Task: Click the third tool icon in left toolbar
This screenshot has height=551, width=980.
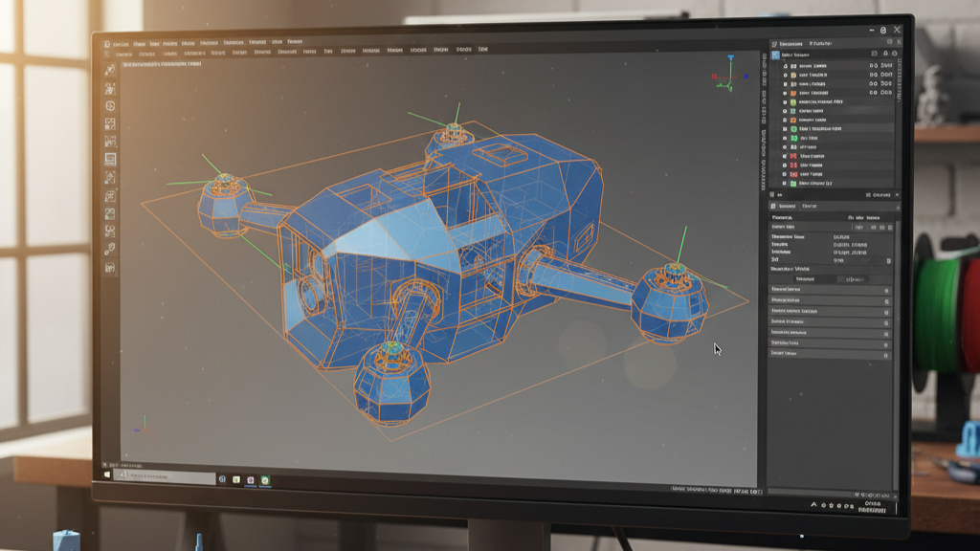Action: tap(111, 105)
